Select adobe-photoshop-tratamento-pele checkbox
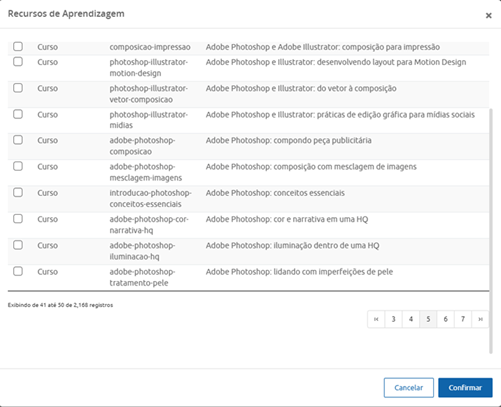The height and width of the screenshot is (407, 501). [18, 271]
